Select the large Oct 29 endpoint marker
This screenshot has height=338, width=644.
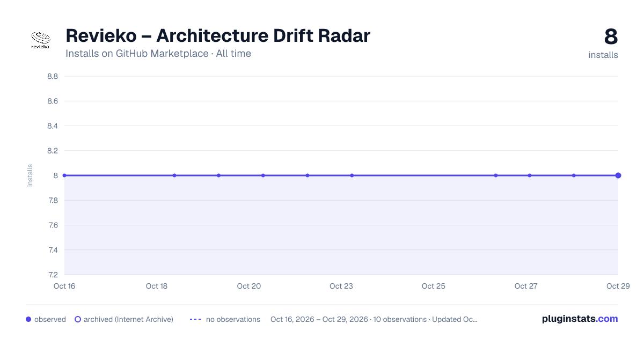tap(618, 175)
